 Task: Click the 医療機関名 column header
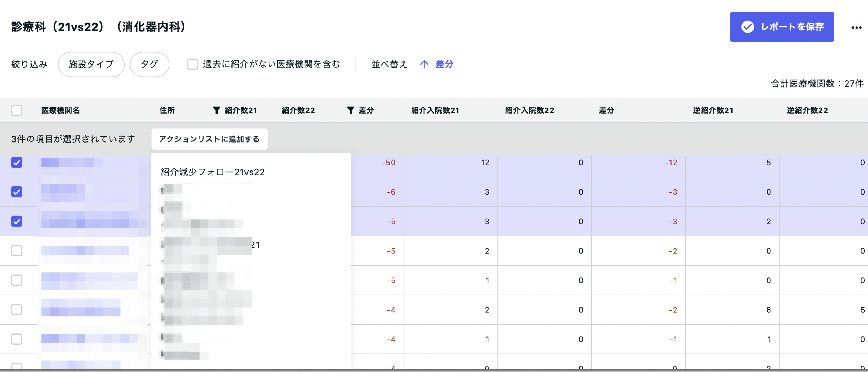(61, 110)
